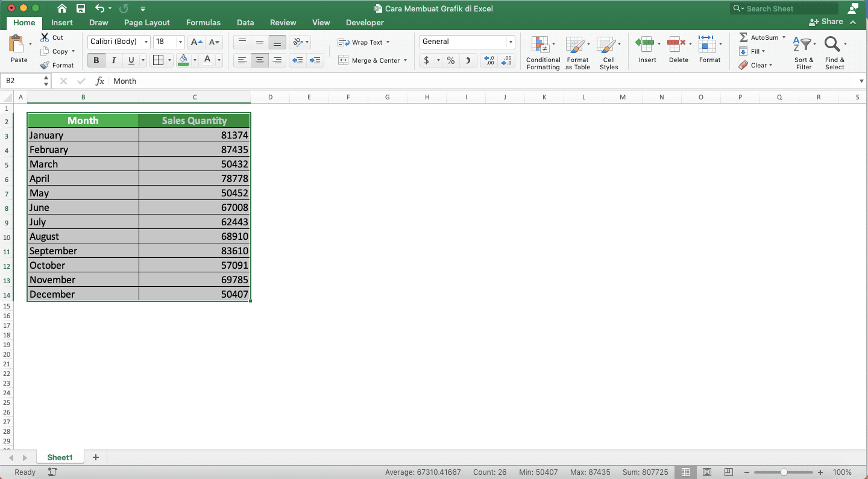The height and width of the screenshot is (479, 868).
Task: Decrease decimal places
Action: (x=507, y=60)
